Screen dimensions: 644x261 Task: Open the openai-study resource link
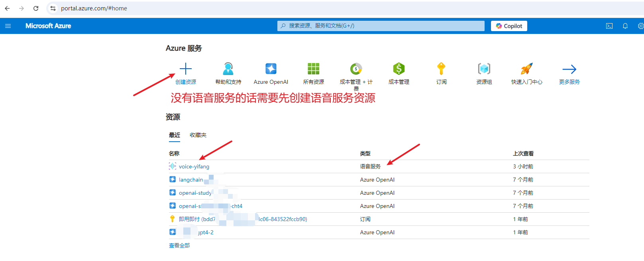click(195, 193)
